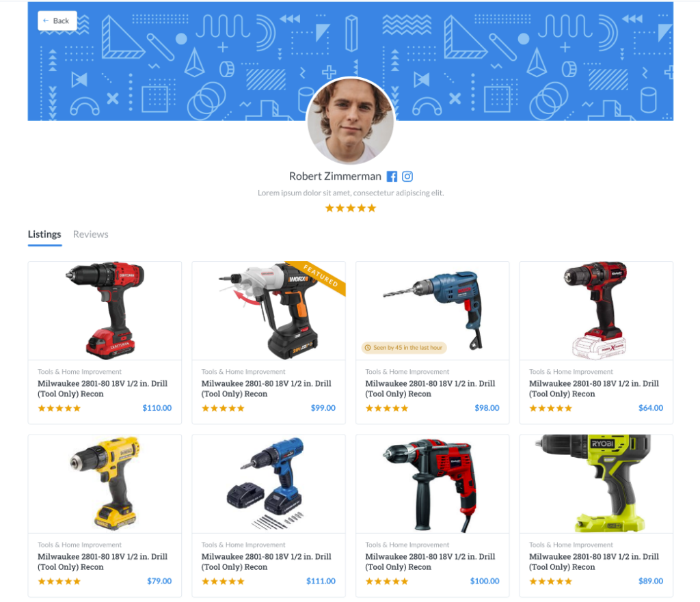Open the blue cordless drill kit image
This screenshot has height=602, width=700.
click(x=269, y=484)
